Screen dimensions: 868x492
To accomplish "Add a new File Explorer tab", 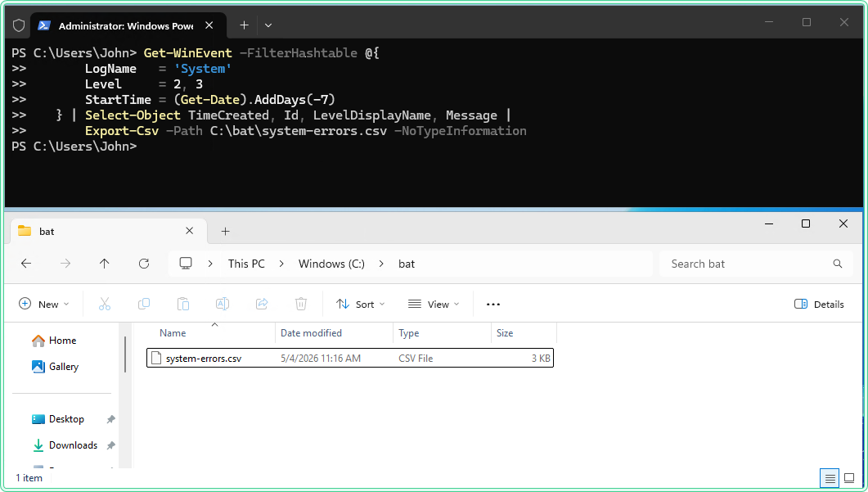I will click(x=225, y=231).
